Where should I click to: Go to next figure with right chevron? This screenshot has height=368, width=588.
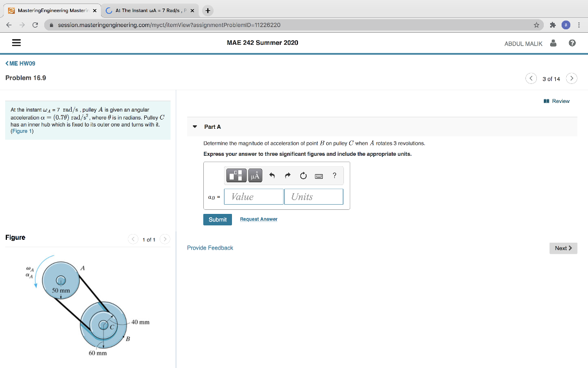pos(165,239)
